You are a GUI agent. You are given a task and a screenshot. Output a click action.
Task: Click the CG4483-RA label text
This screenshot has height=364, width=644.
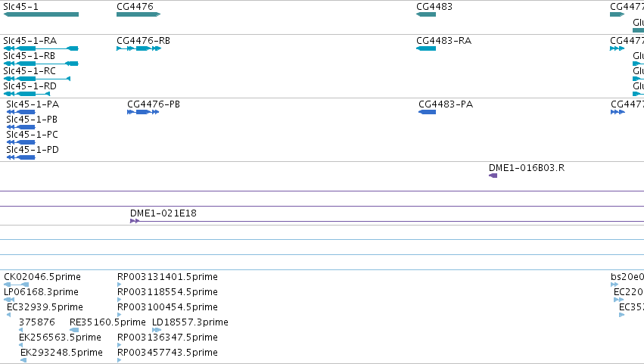pos(444,41)
